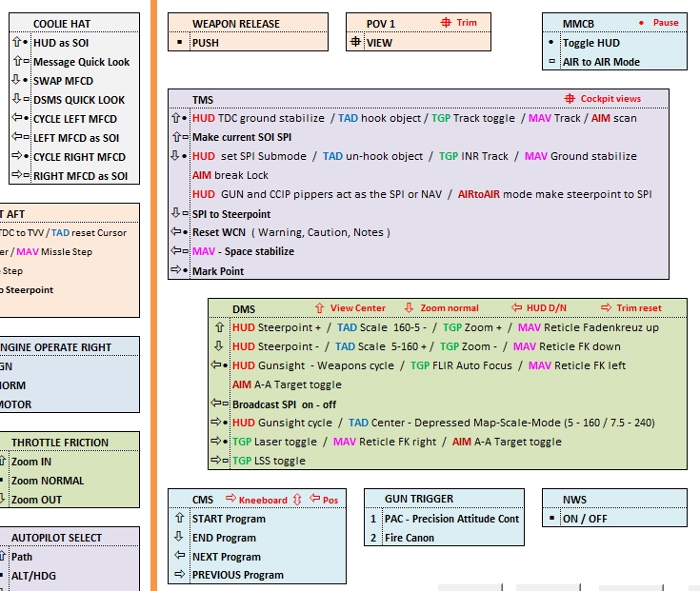Select the Path row under AUTOPILOT SELECT
The width and height of the screenshot is (700, 591).
tap(70, 556)
